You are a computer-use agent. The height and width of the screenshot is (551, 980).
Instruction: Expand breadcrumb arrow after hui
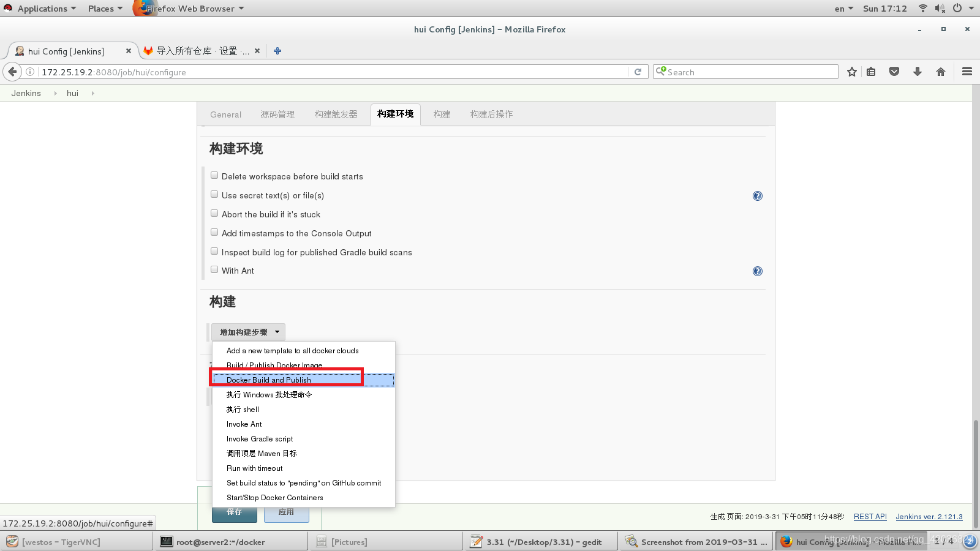tap(93, 93)
